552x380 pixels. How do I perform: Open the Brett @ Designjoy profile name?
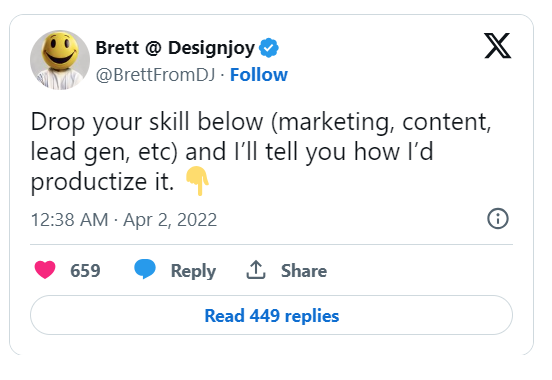pyautogui.click(x=175, y=48)
